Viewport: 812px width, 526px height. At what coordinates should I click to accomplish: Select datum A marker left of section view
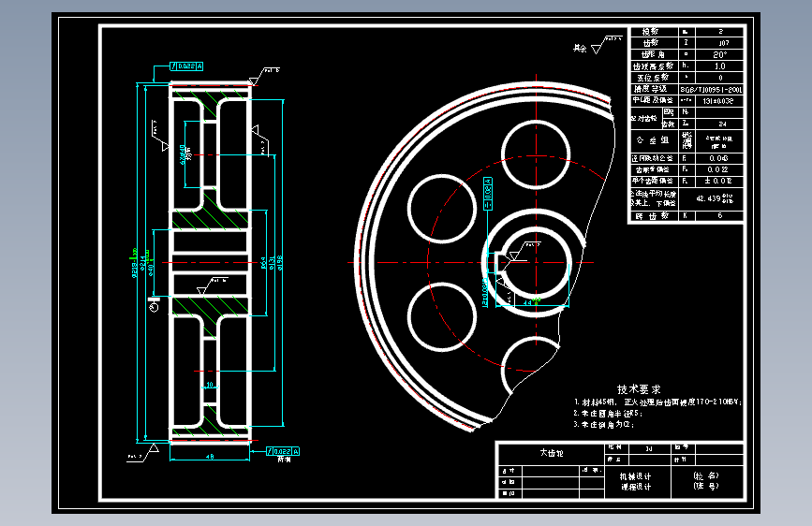click(154, 304)
